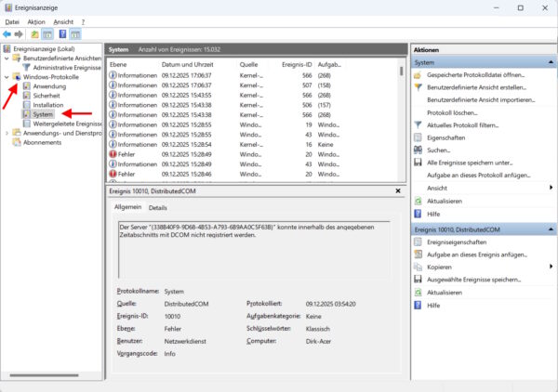The image size is (558, 392).
Task: Switch to the Details tab
Action: [158, 207]
